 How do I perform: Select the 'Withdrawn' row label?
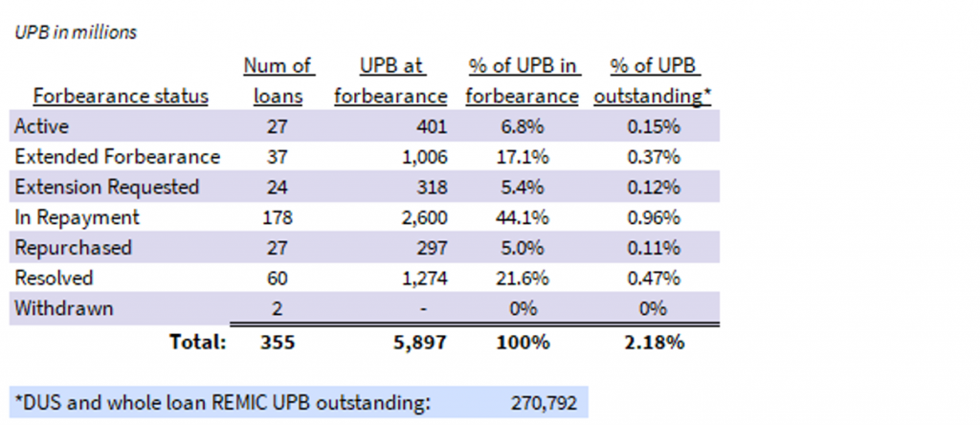click(63, 309)
